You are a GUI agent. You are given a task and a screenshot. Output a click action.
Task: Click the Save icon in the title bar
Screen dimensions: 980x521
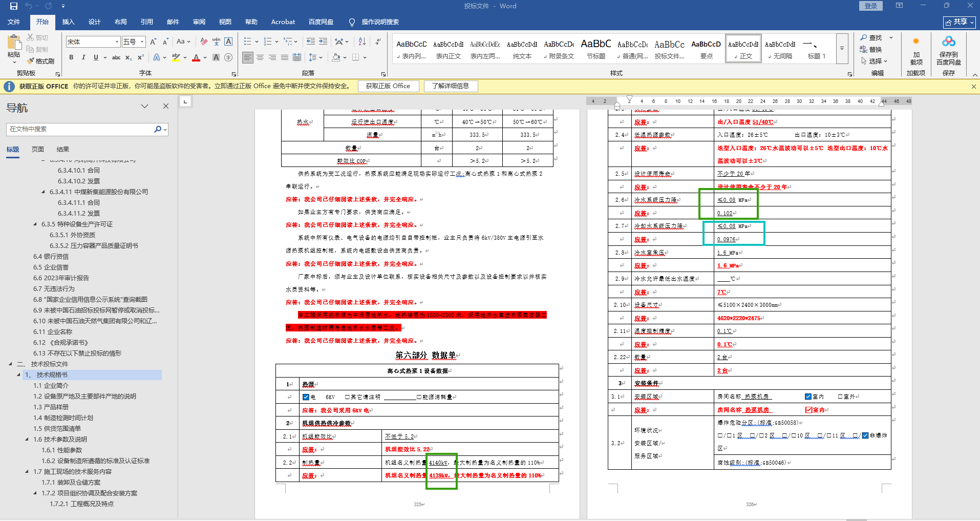pyautogui.click(x=14, y=6)
